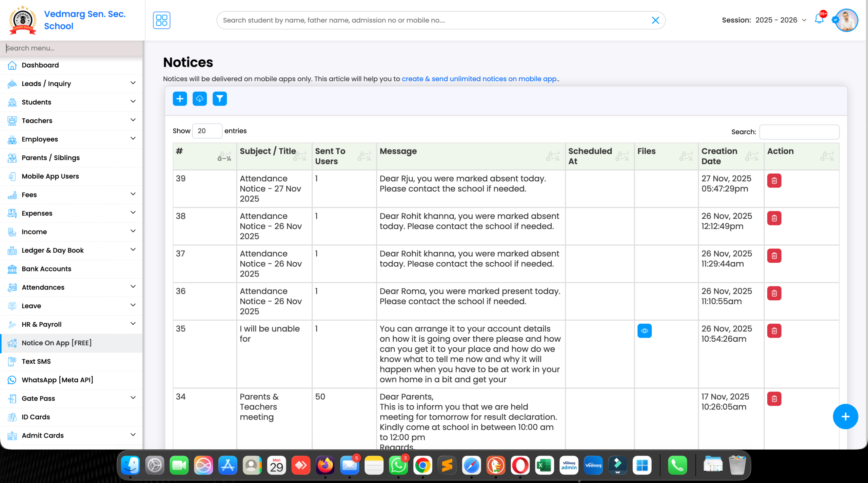This screenshot has width=868, height=483.
Task: Open the notice filter funnel icon
Action: [219, 99]
